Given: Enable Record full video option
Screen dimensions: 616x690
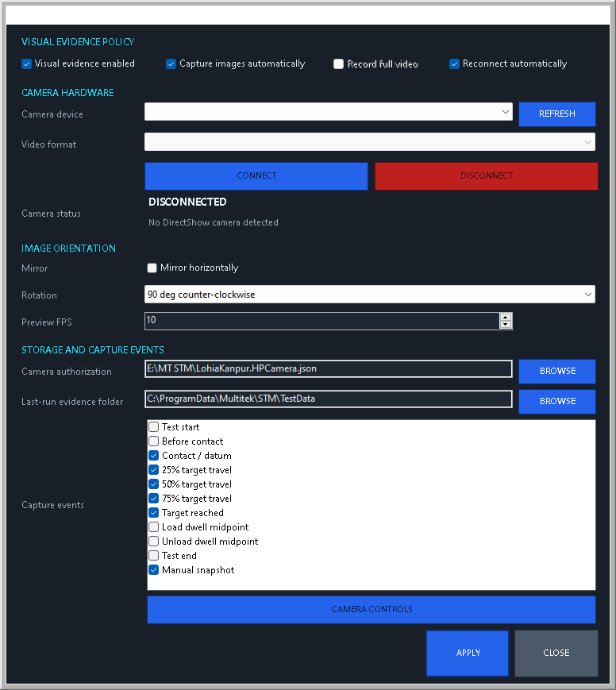Looking at the screenshot, I should coord(338,64).
